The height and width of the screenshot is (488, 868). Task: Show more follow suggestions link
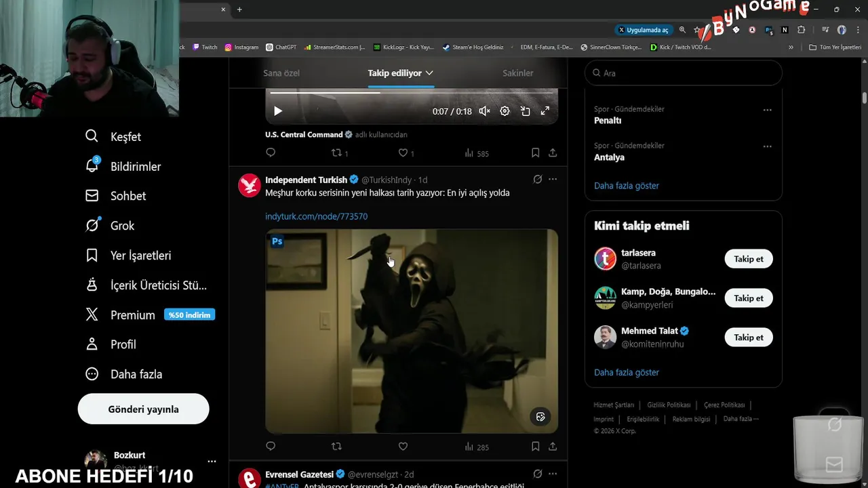(627, 373)
